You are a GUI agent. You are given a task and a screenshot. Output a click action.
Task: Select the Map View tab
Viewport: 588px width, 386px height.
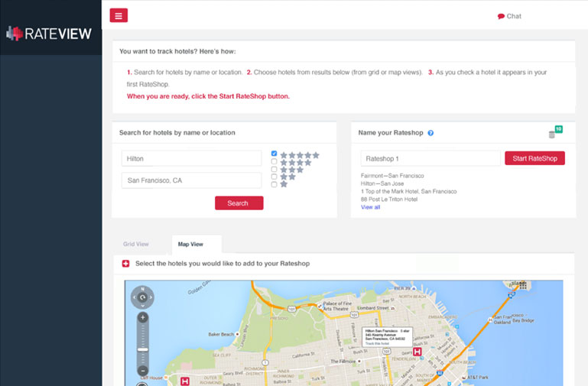coord(190,245)
